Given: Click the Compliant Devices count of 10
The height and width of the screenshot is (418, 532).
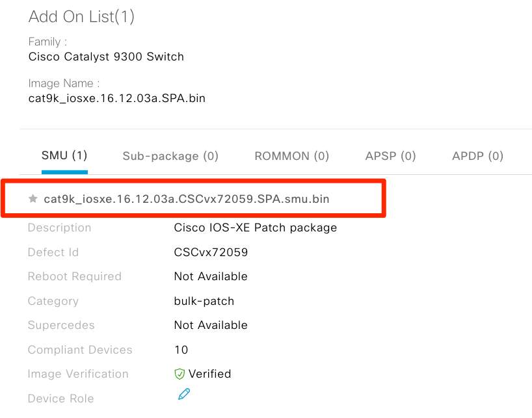Looking at the screenshot, I should 181,350.
